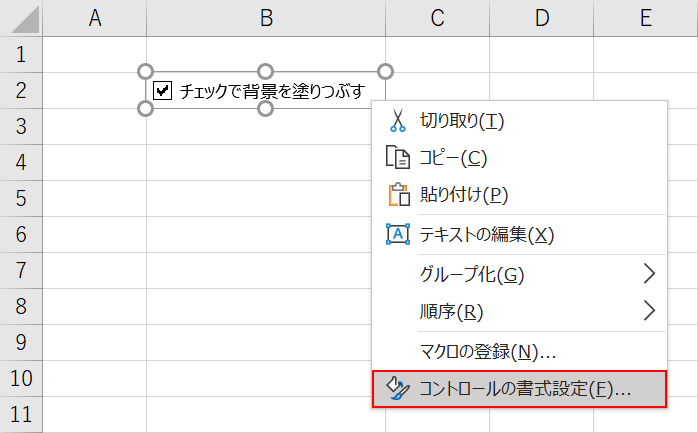Select row 7 header
698x433 pixels.
click(x=21, y=271)
